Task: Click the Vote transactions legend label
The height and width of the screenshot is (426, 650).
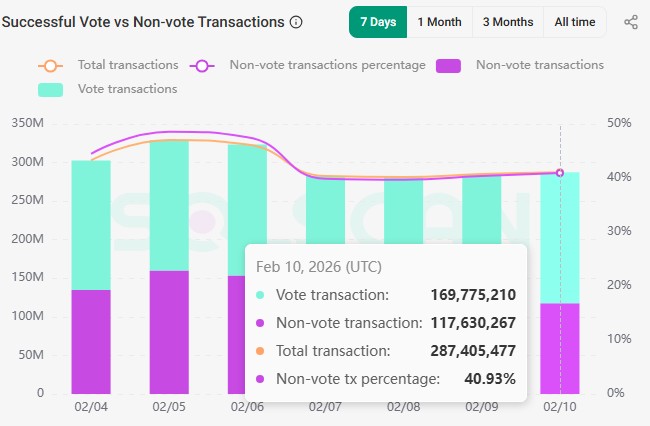Action: [127, 89]
